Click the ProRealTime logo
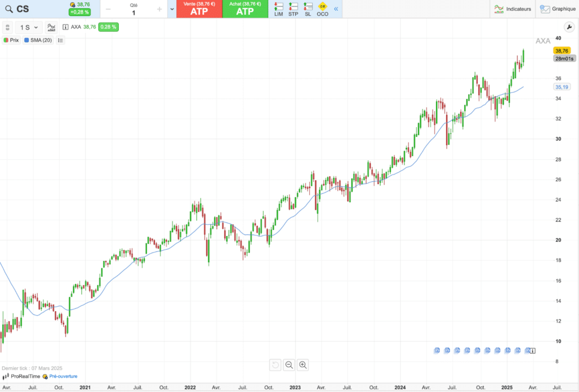The height and width of the screenshot is (392, 579). click(21, 377)
